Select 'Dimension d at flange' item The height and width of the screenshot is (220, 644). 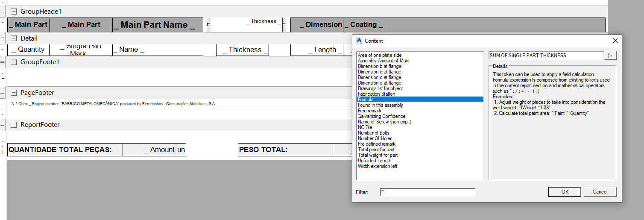[379, 77]
